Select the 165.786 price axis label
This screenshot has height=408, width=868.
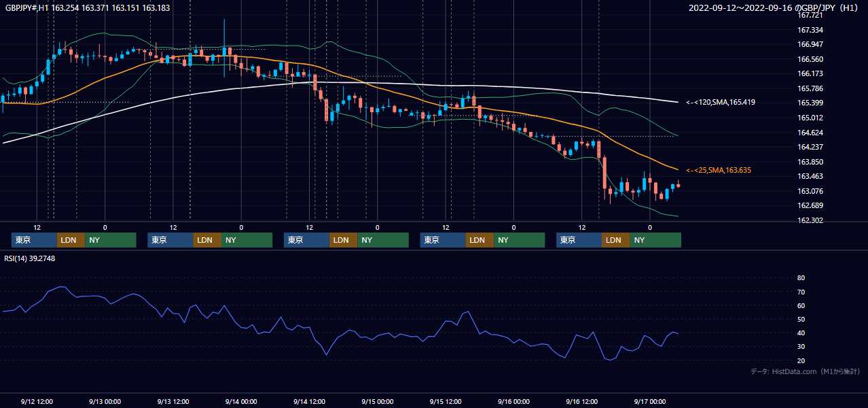click(x=810, y=88)
